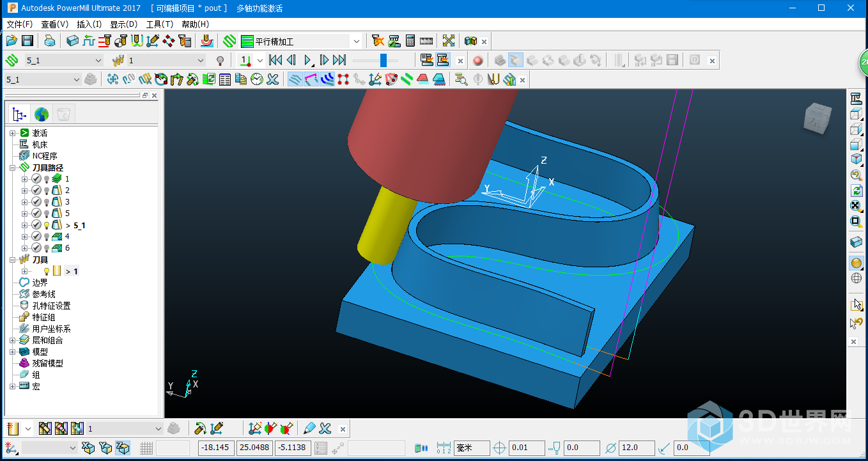Click the wireframe globe icon on right toolbar
The width and height of the screenshot is (868, 461).
[x=856, y=278]
